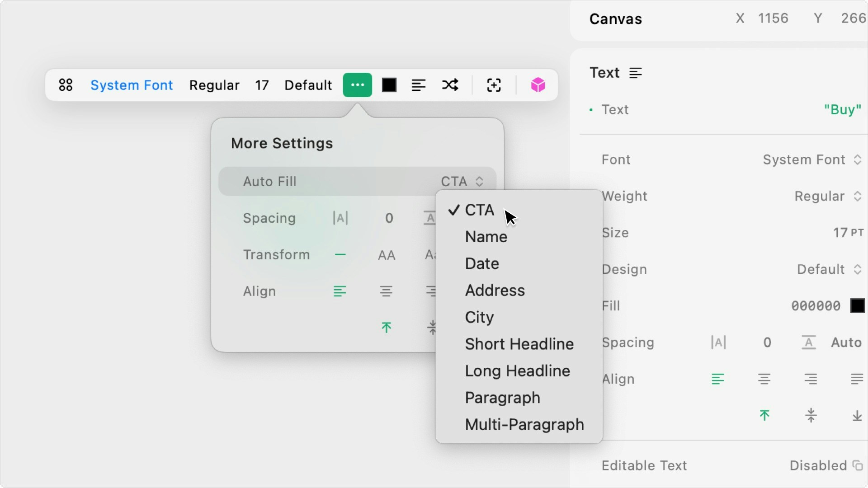Select Multi-Paragraph in the Auto Fill menu
The width and height of the screenshot is (868, 488).
click(524, 425)
